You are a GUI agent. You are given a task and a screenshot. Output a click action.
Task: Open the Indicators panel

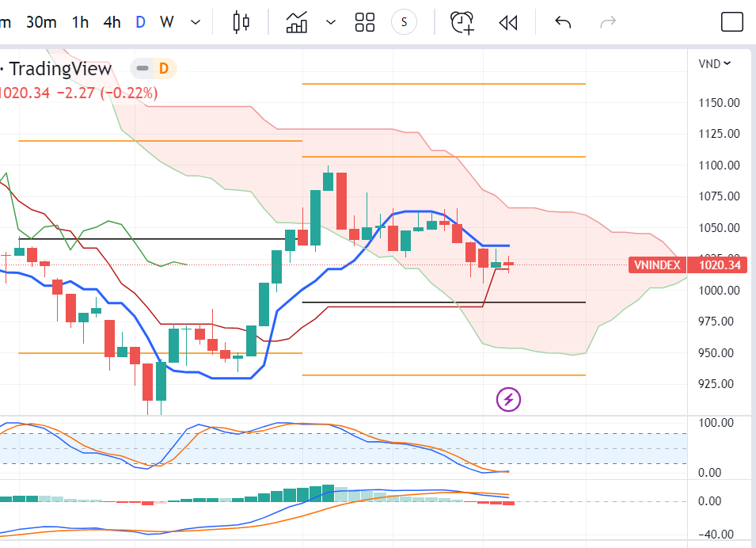(x=298, y=22)
